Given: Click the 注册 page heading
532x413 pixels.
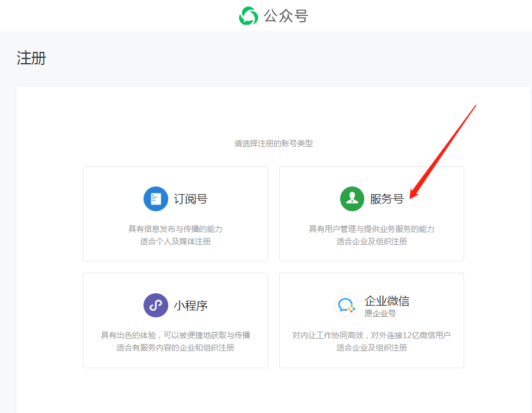Looking at the screenshot, I should pyautogui.click(x=31, y=58).
